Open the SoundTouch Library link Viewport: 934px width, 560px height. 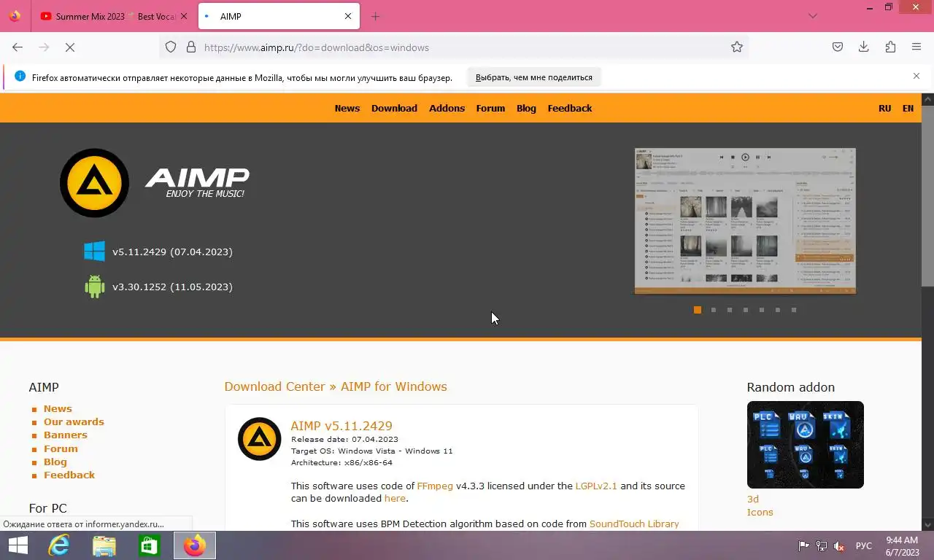(634, 524)
